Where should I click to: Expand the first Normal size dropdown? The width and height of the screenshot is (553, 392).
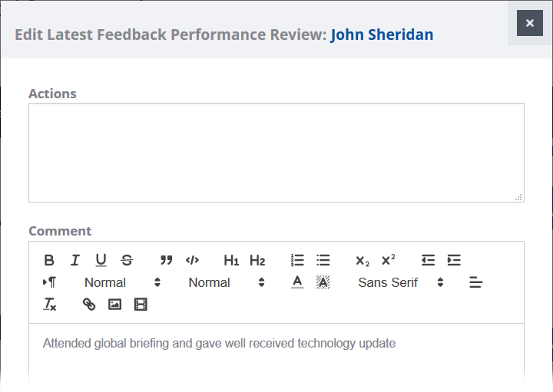122,282
